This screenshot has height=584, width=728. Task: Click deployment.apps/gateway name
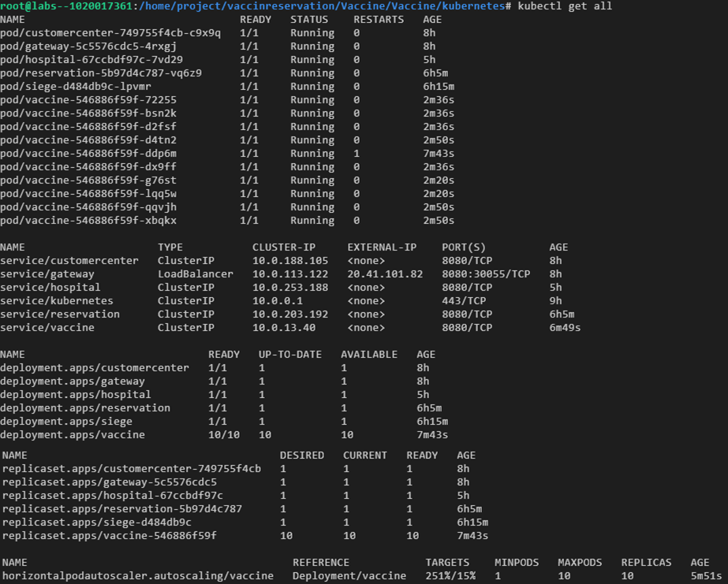coord(73,381)
